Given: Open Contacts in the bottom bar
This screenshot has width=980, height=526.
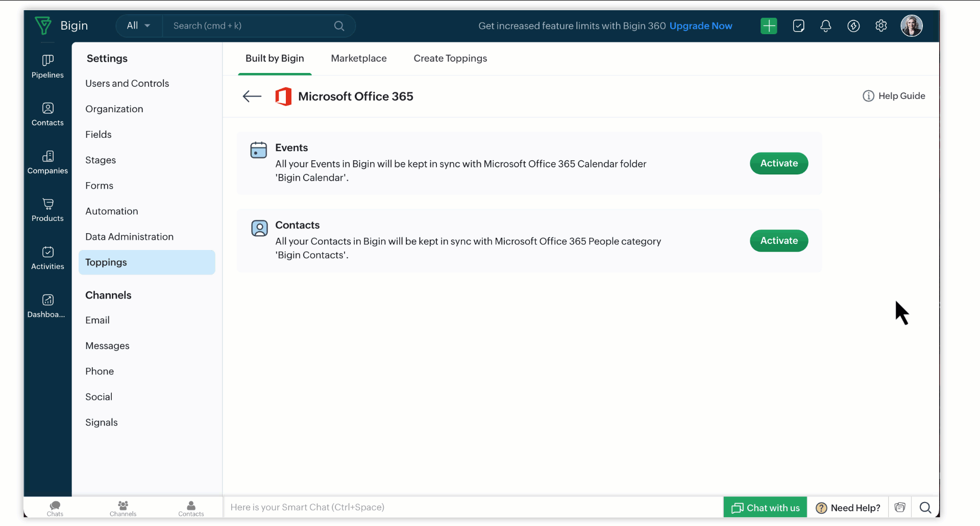Looking at the screenshot, I should tap(191, 508).
